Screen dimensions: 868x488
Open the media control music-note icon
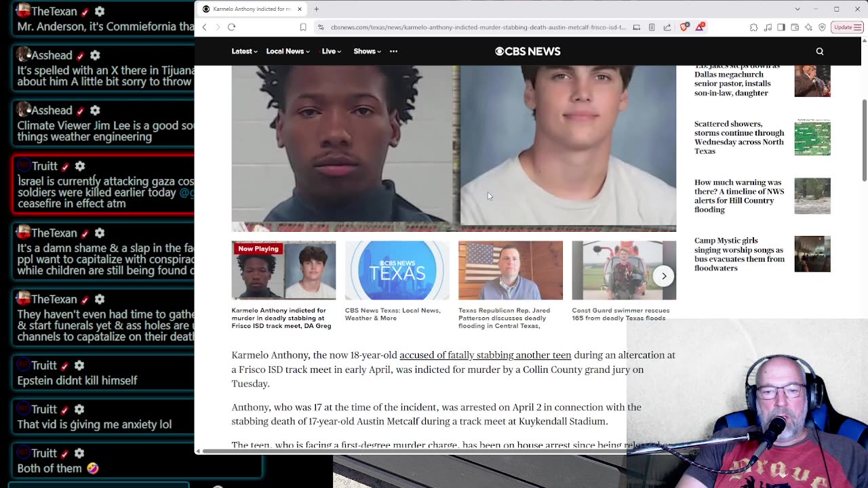coord(768,27)
